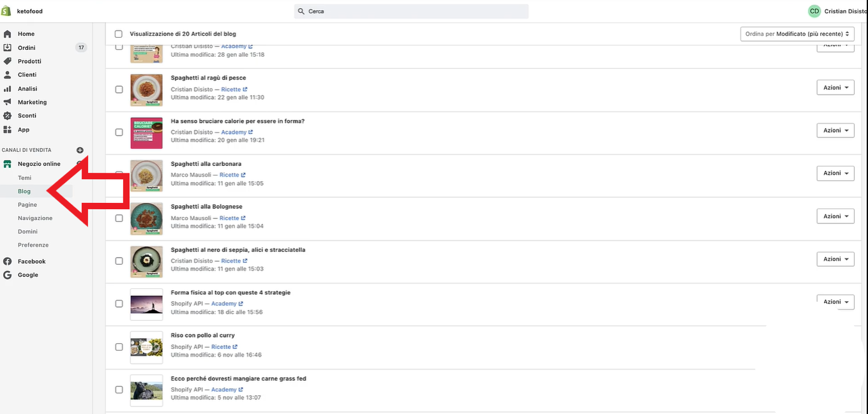Expand Azioni for Spaghetti alla carbonara
This screenshot has height=414, width=868.
pyautogui.click(x=835, y=173)
